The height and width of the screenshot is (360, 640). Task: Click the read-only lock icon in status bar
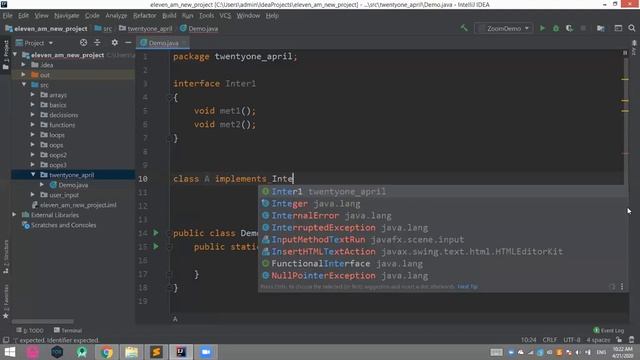click(619, 340)
